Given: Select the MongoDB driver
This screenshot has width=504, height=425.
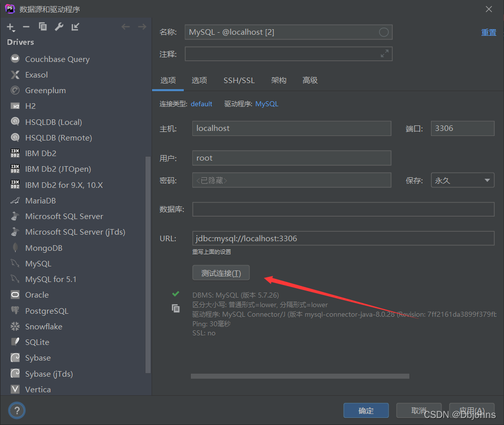Looking at the screenshot, I should tap(44, 248).
